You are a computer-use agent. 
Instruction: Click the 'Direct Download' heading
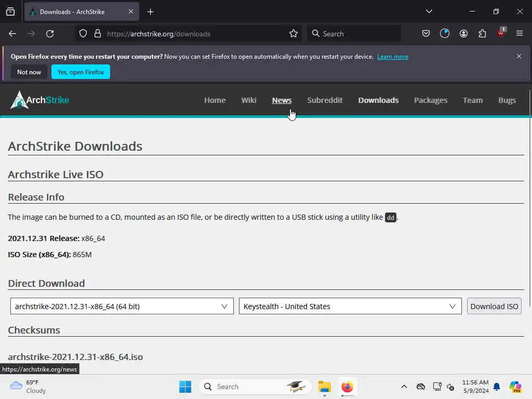[x=46, y=283]
